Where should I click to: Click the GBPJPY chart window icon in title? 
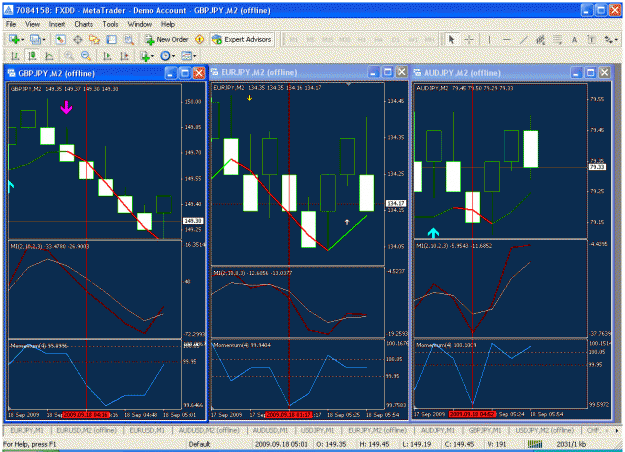tap(12, 73)
